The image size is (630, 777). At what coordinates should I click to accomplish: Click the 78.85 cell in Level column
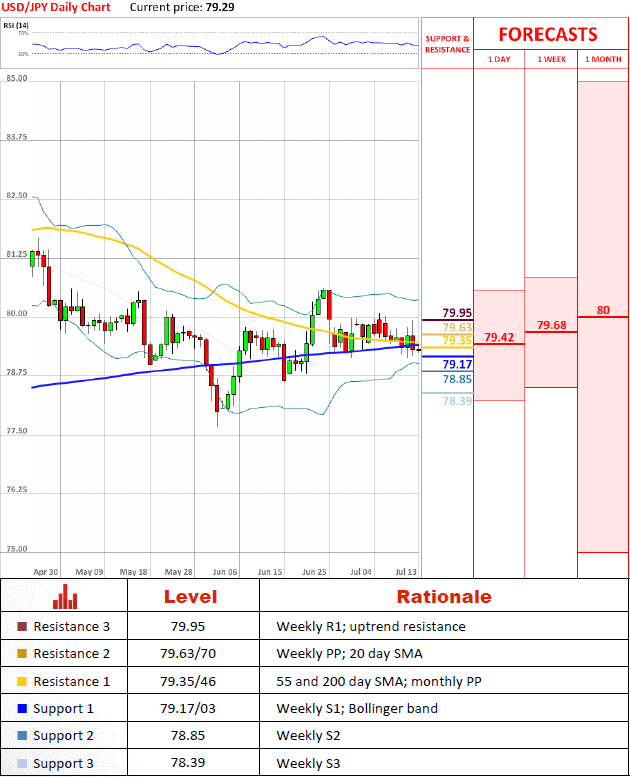point(188,736)
